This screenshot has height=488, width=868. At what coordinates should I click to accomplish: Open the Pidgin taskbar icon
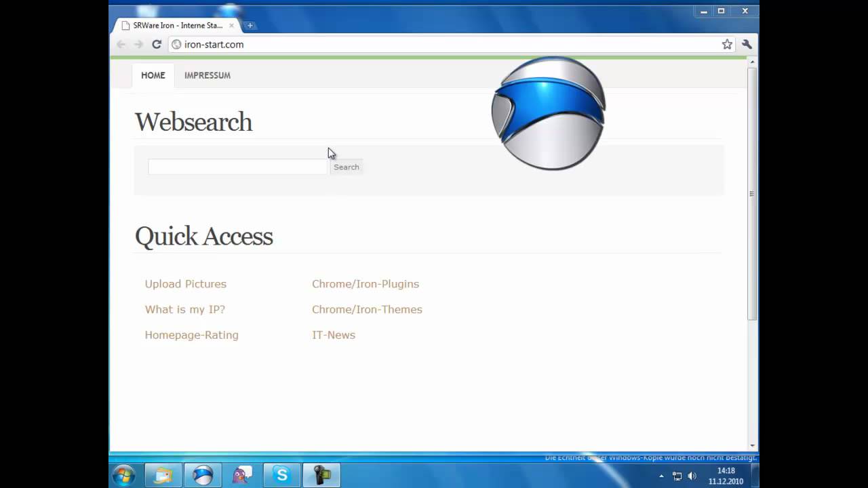pyautogui.click(x=242, y=475)
